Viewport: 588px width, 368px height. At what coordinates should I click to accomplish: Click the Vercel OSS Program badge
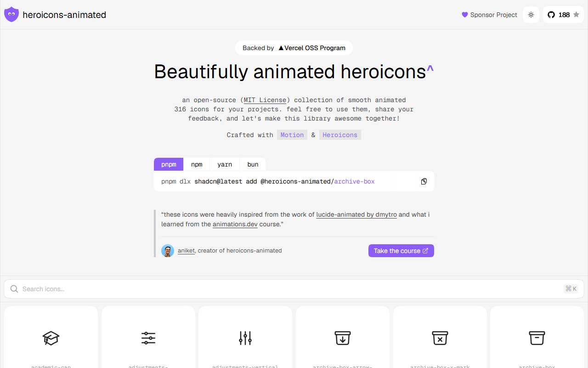coord(294,48)
